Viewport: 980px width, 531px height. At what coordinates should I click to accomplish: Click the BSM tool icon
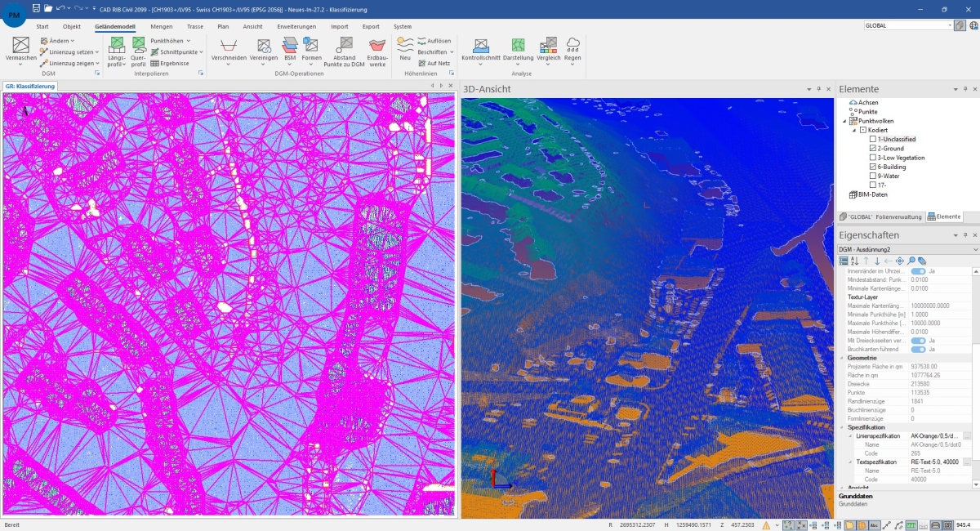pos(290,50)
